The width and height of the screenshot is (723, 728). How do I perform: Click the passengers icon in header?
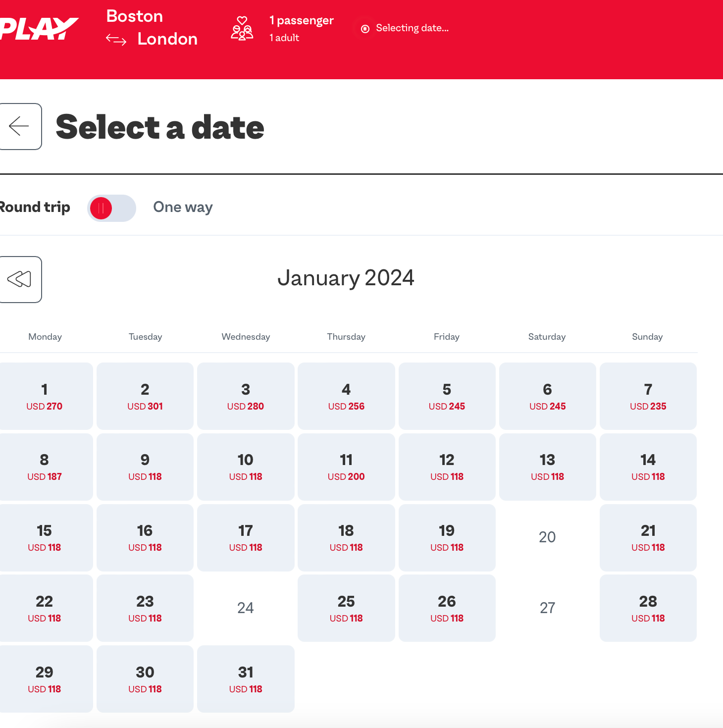pyautogui.click(x=242, y=28)
